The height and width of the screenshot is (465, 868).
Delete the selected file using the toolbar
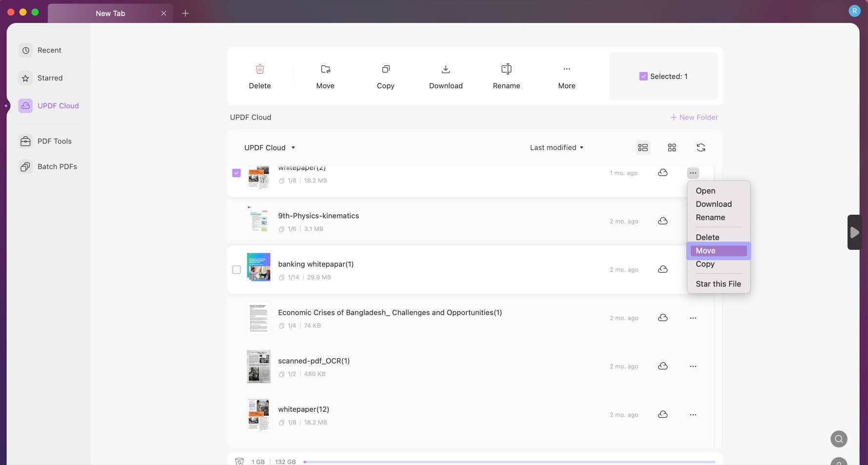(x=260, y=77)
